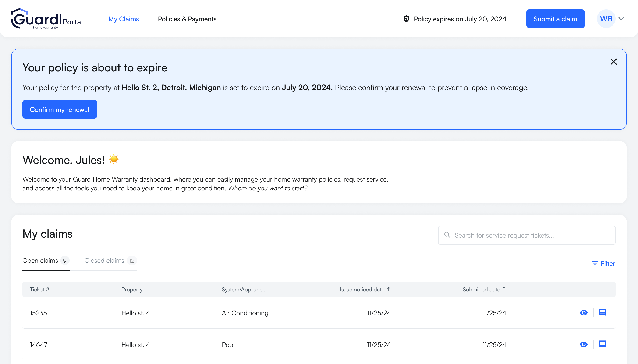
Task: View details via eye icon for 14647
Action: (583, 344)
